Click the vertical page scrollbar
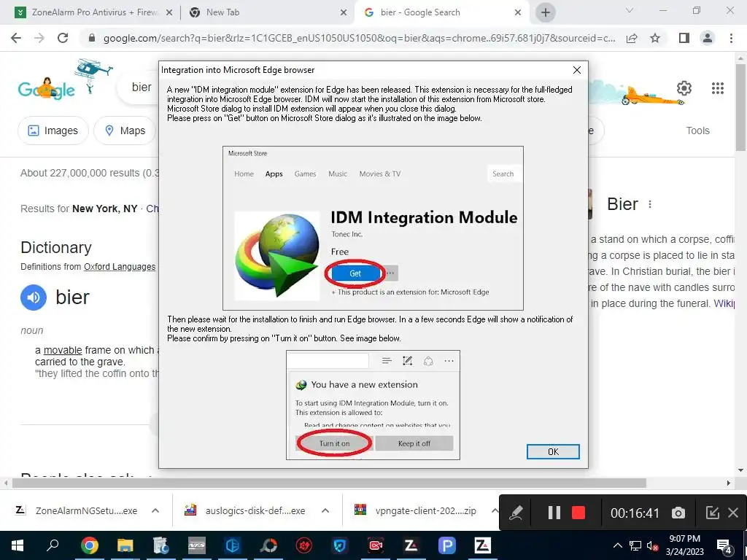 (740, 107)
